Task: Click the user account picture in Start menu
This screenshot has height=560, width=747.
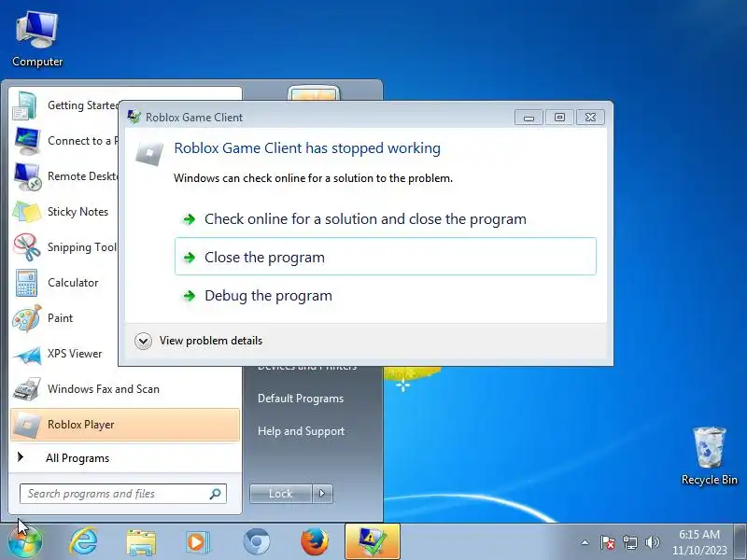Action: click(x=314, y=92)
